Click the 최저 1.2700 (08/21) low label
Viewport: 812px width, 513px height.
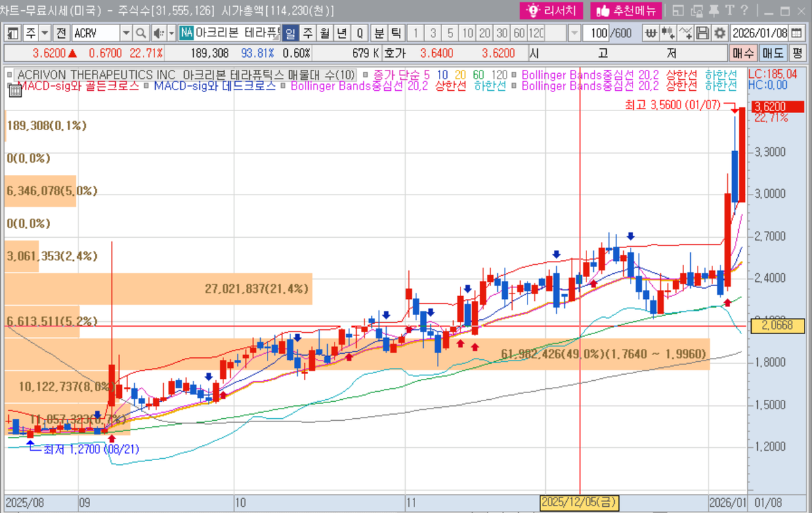tap(91, 449)
